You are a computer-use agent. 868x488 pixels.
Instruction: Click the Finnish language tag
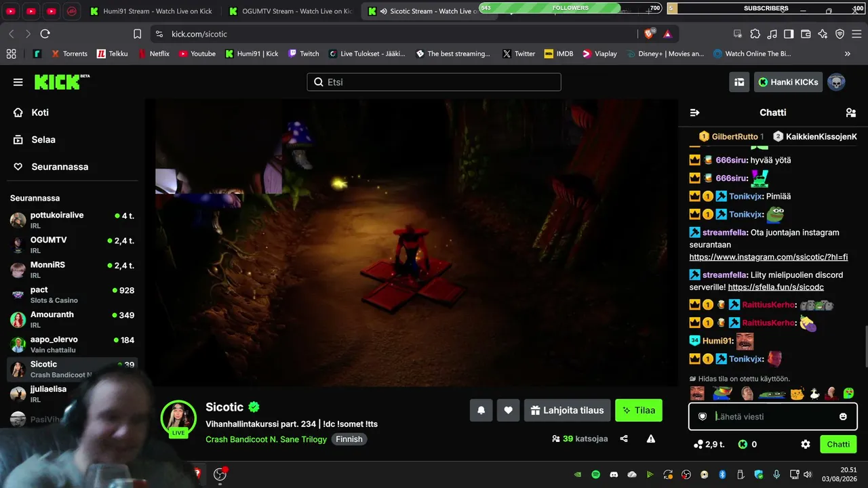tap(349, 439)
